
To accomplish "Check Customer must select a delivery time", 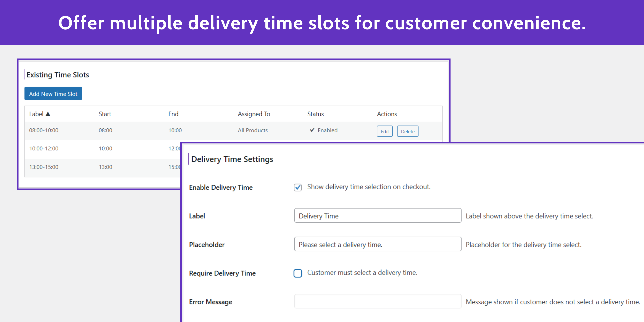I will [x=298, y=273].
